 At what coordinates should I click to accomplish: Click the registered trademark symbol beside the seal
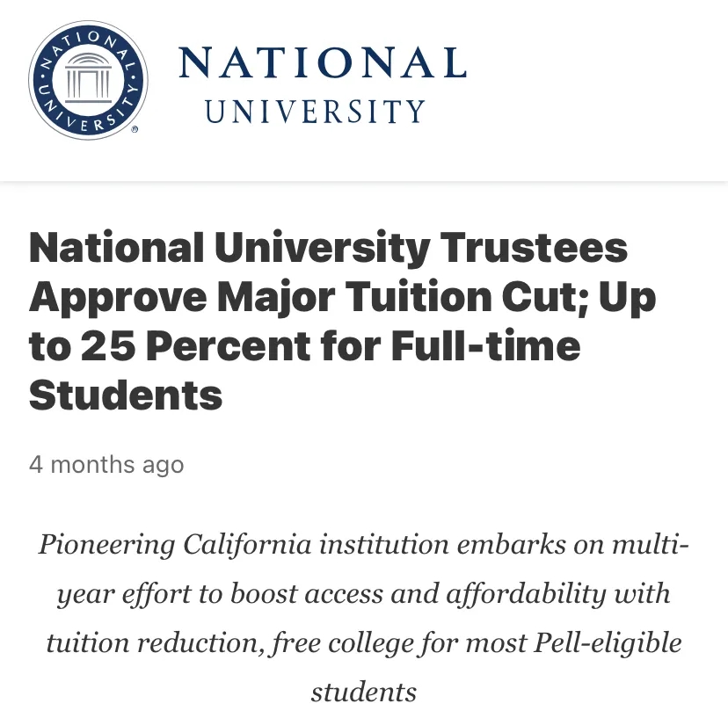[135, 129]
